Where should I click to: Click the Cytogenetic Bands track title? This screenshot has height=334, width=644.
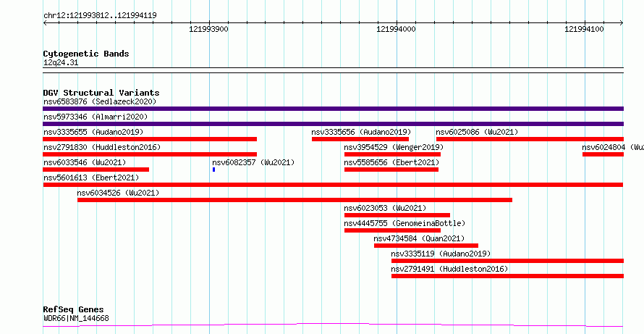coord(86,54)
